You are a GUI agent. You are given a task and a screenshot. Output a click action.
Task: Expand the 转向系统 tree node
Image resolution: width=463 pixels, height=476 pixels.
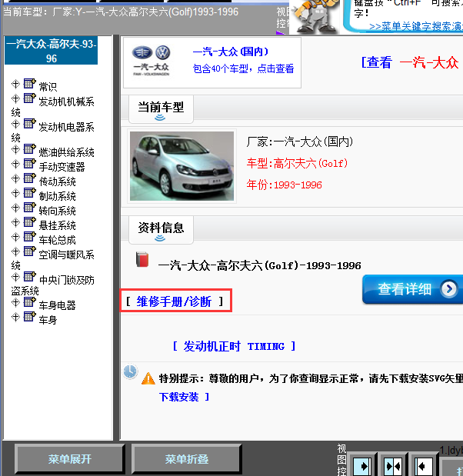[x=15, y=208]
